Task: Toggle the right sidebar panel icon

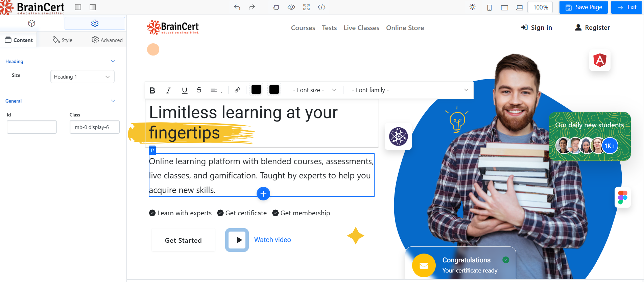Action: point(93,7)
